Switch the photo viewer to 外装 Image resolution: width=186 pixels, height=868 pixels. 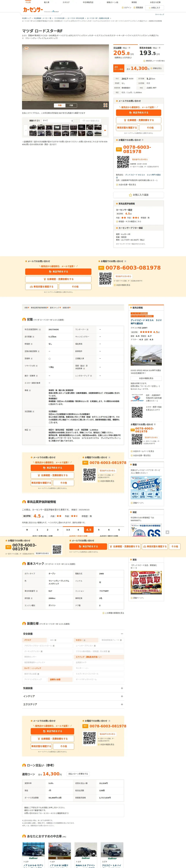pyautogui.click(x=60, y=105)
